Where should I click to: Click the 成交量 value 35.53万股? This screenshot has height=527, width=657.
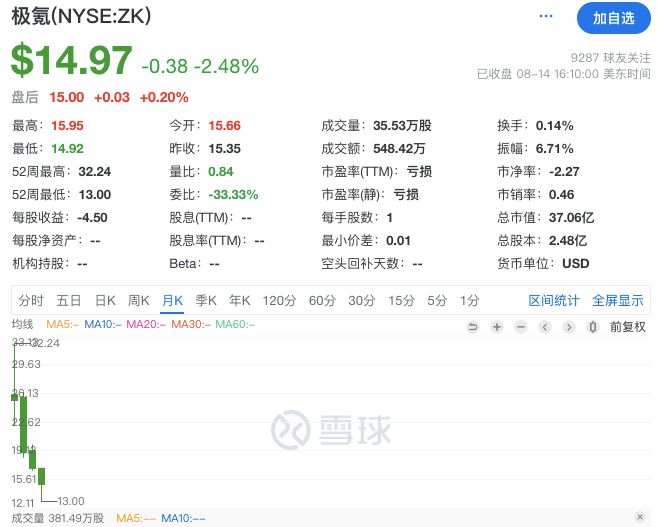click(402, 126)
